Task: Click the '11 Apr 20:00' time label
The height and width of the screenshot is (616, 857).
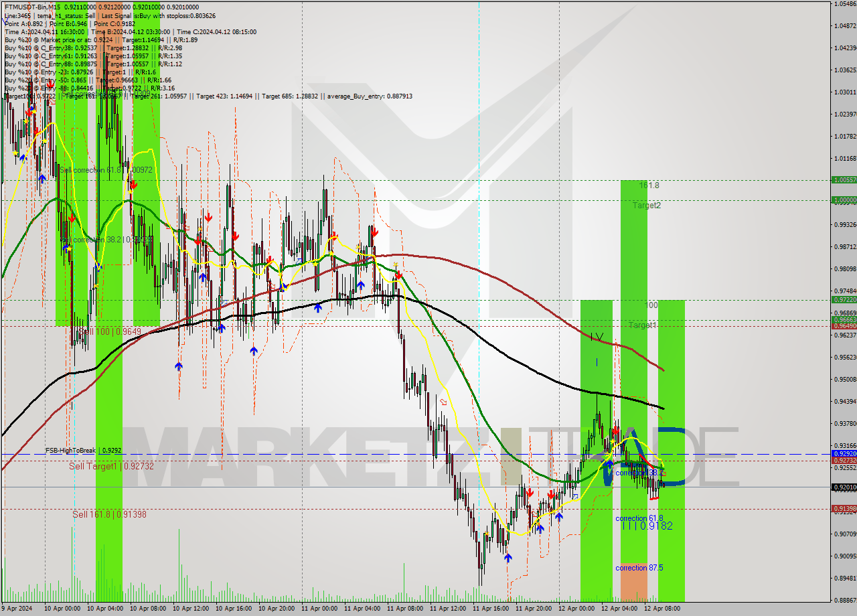Action: tap(533, 609)
